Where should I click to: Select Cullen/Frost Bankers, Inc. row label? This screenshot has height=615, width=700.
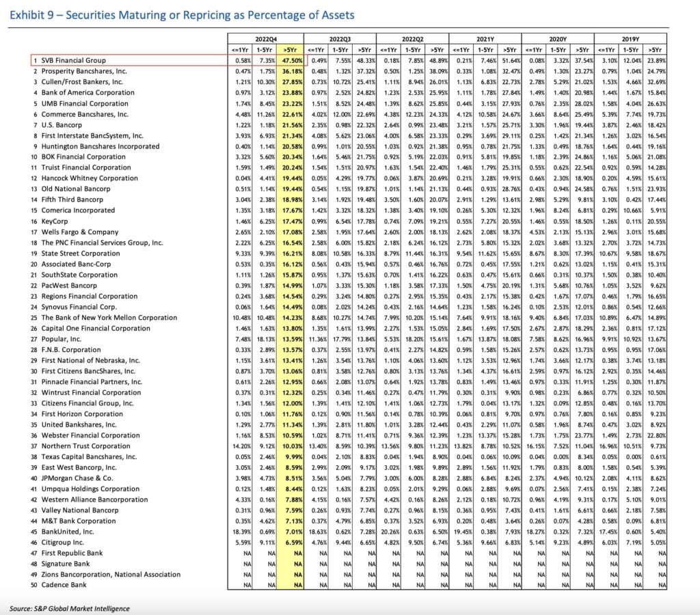[82, 82]
